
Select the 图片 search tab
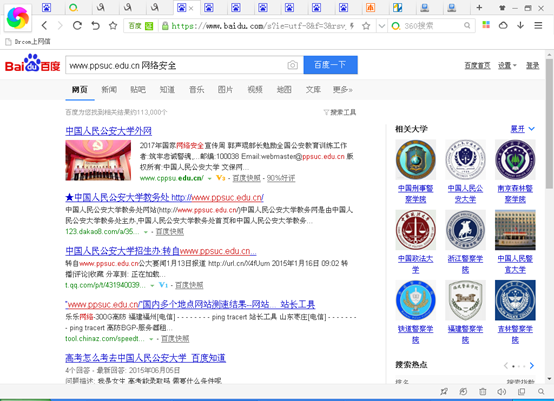[x=225, y=90]
